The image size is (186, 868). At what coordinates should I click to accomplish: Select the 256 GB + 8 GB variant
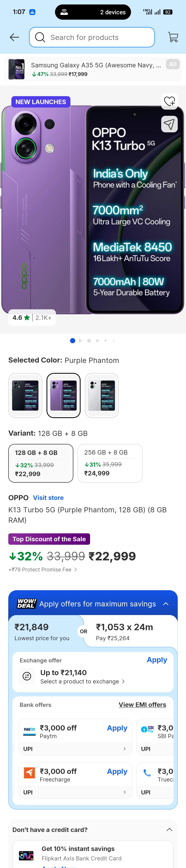(110, 463)
